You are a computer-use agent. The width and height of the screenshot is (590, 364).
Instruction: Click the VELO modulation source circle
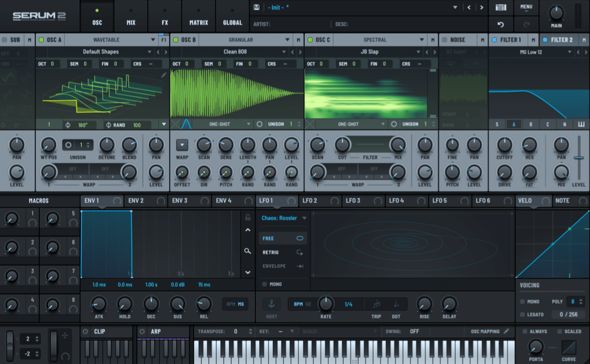(545, 201)
